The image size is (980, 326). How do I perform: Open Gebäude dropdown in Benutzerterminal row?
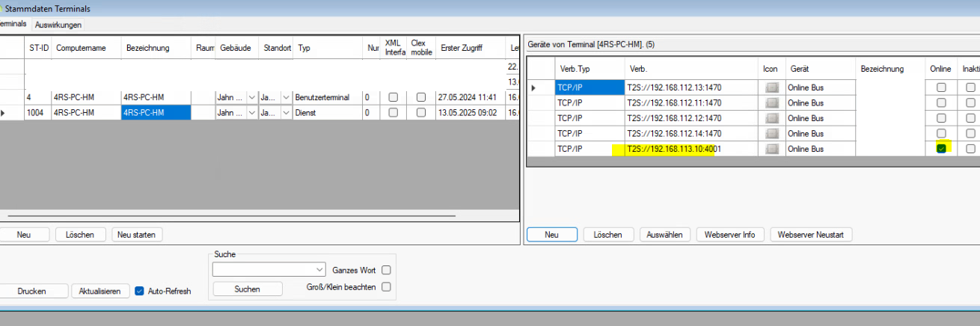[251, 97]
